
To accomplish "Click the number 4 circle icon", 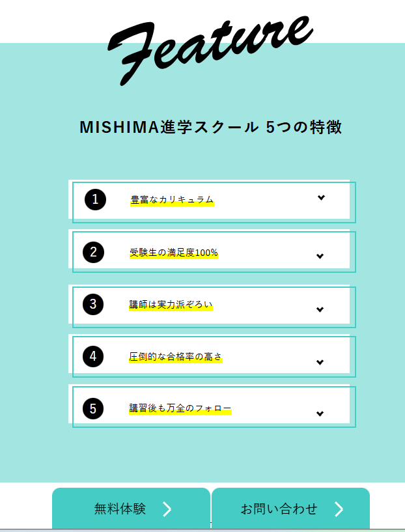I will (93, 356).
